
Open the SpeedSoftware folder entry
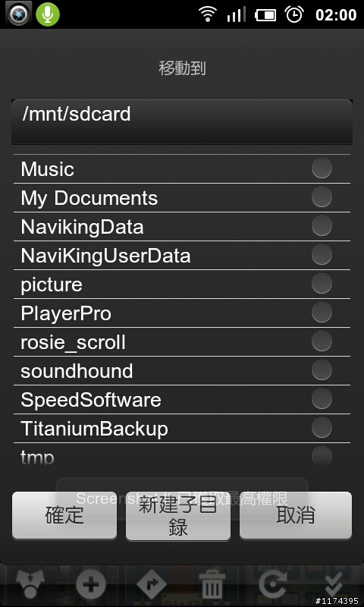tap(182, 400)
